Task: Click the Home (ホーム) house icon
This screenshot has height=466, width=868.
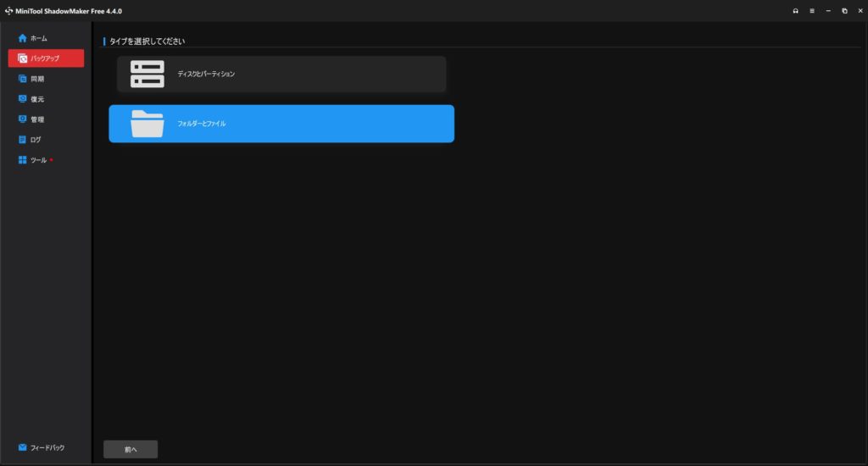Action: pos(23,38)
